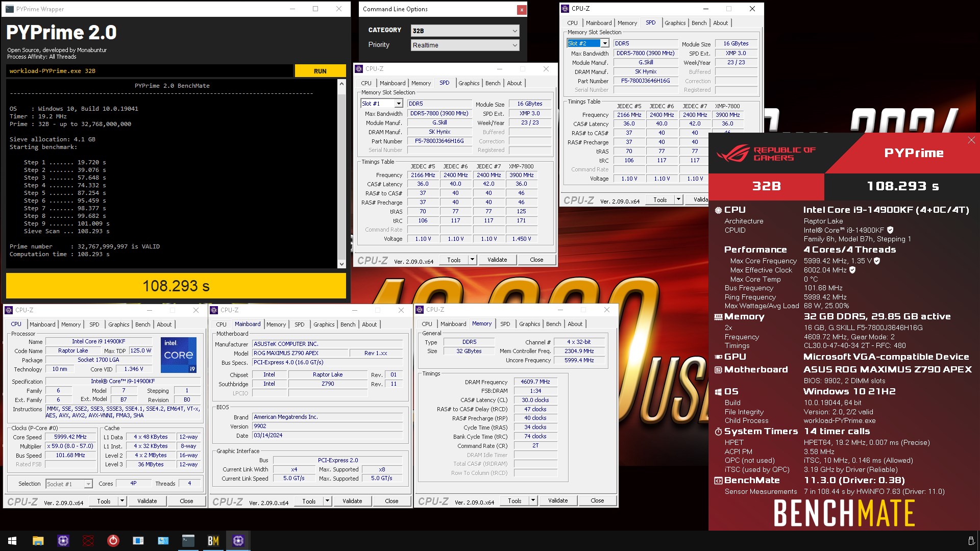Click the Motherboard section icon in BenchMate

click(718, 370)
